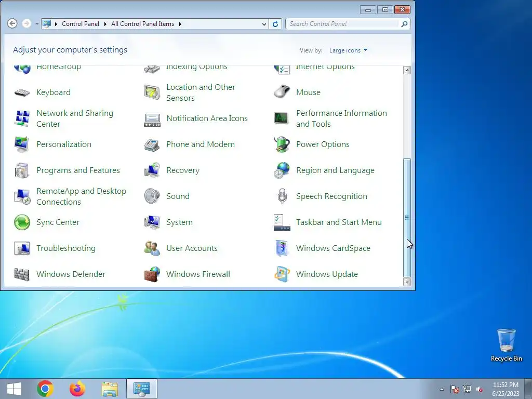The image size is (532, 399).
Task: Open the User Accounts link text
Action: click(192, 248)
